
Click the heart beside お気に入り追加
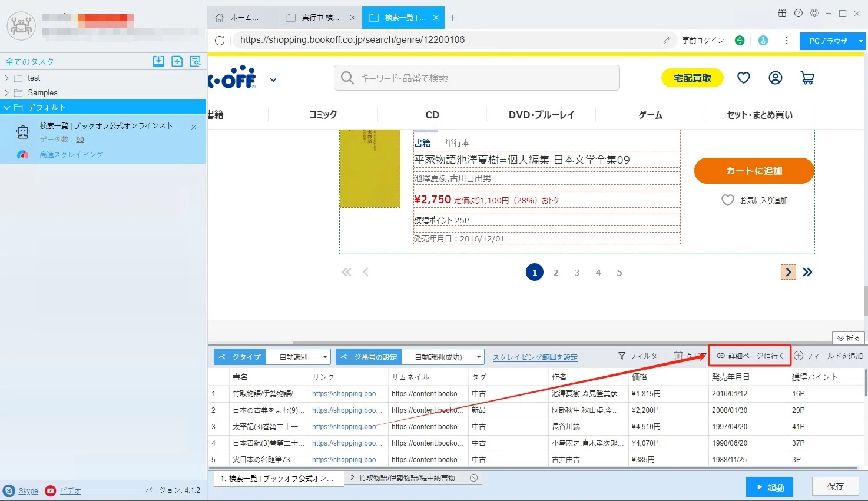coord(728,200)
